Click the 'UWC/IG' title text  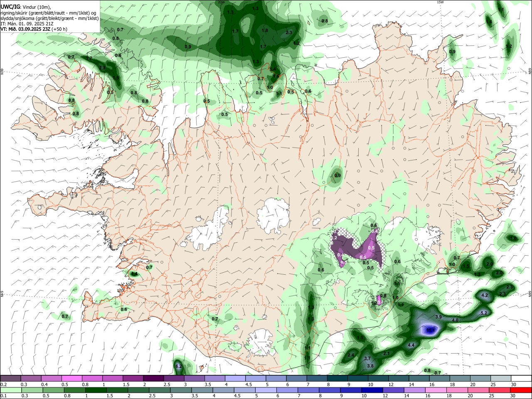[x=10, y=7]
